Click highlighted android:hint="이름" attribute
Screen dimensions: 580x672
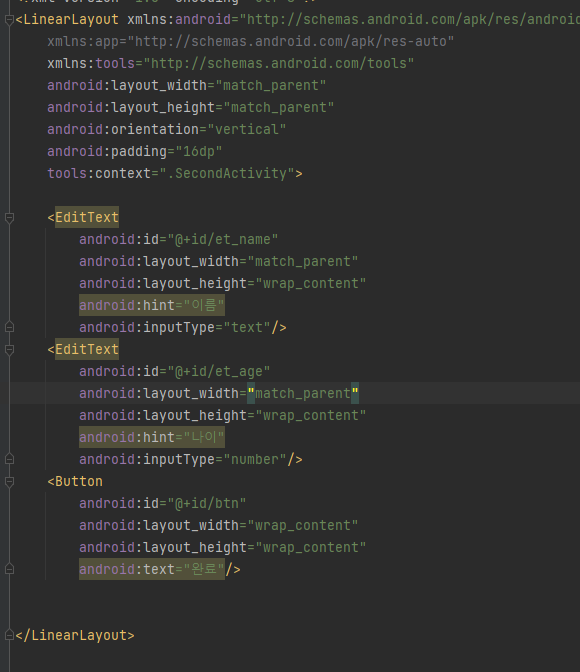point(152,306)
